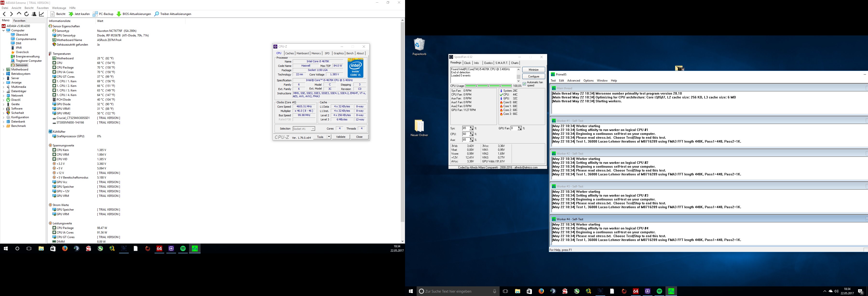The height and width of the screenshot is (296, 868).
Task: Switch to the S.M.A.R.T. tab in SpeedFan
Action: [x=502, y=63]
